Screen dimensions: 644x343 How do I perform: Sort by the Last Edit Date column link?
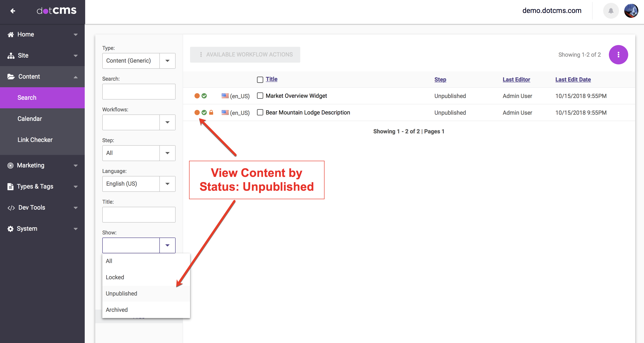coord(573,79)
